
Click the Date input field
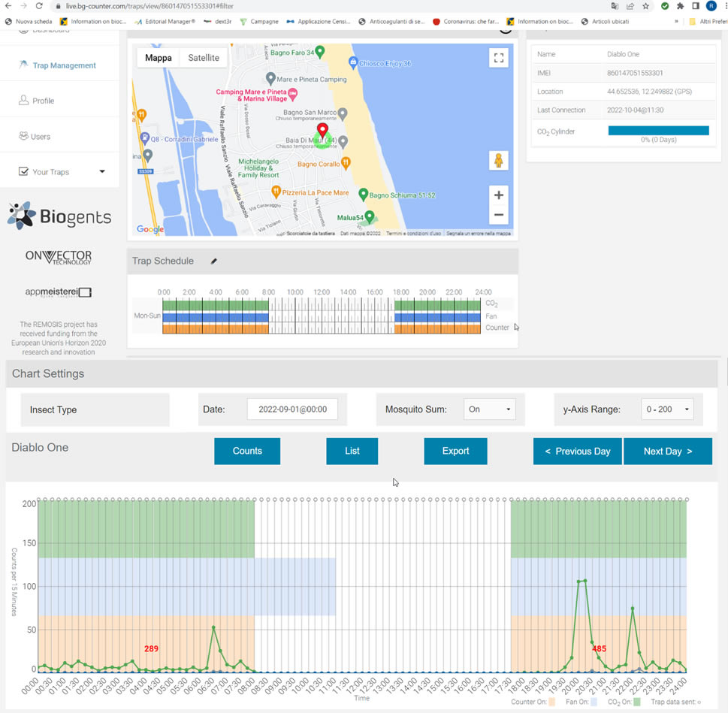coord(292,409)
